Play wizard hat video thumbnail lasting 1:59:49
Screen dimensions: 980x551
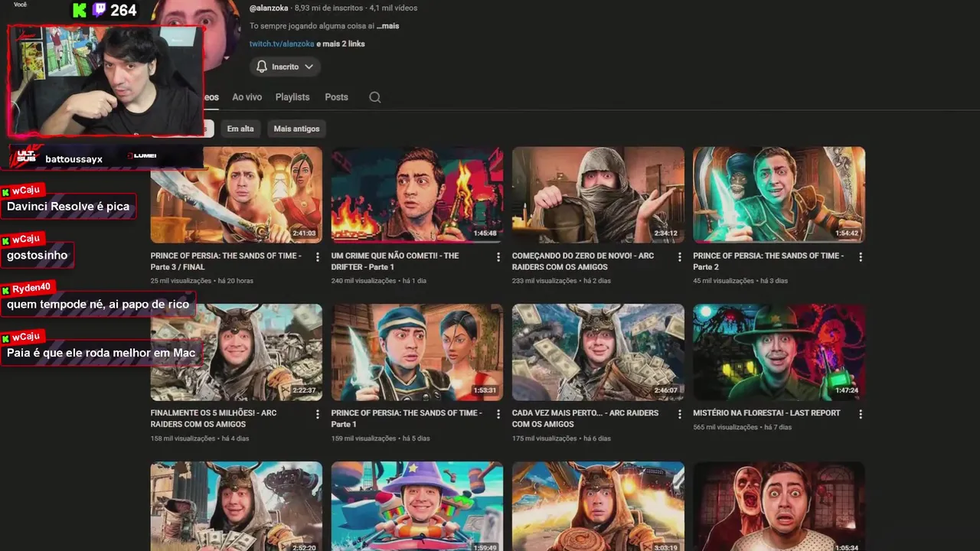(417, 506)
